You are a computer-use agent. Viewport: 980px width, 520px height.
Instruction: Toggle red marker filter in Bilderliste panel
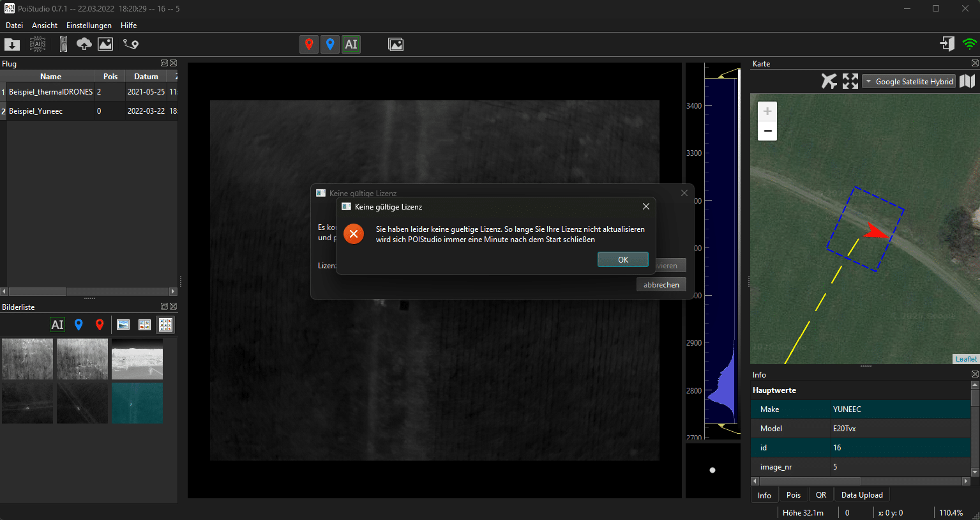[100, 325]
